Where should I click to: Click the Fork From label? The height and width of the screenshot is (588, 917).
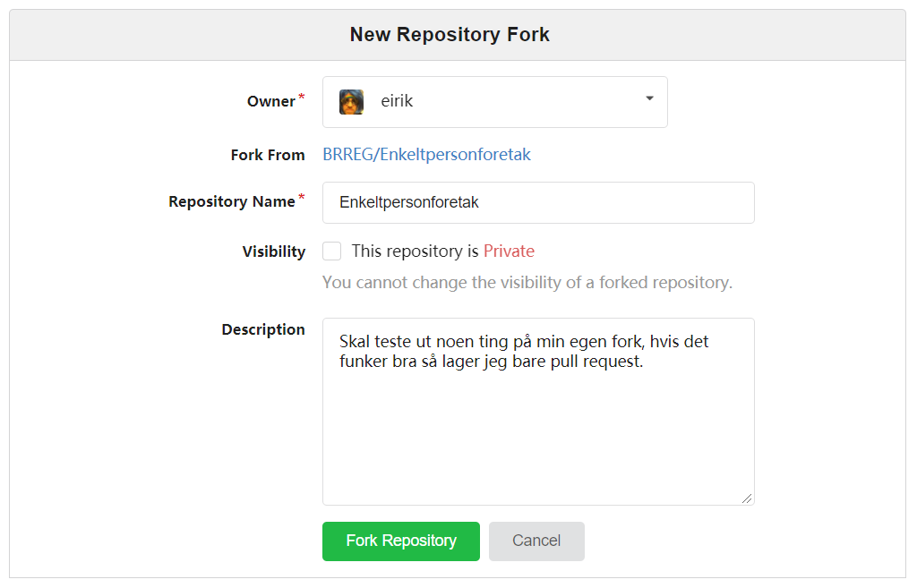268,155
